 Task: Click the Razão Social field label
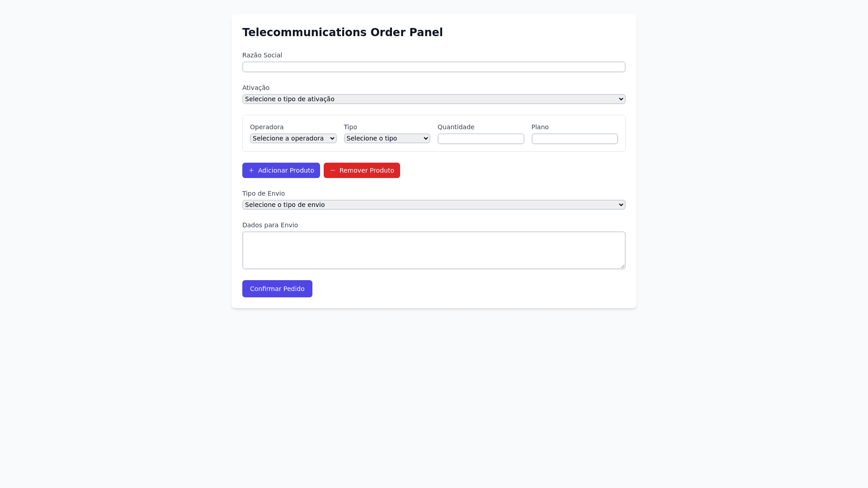click(x=262, y=55)
